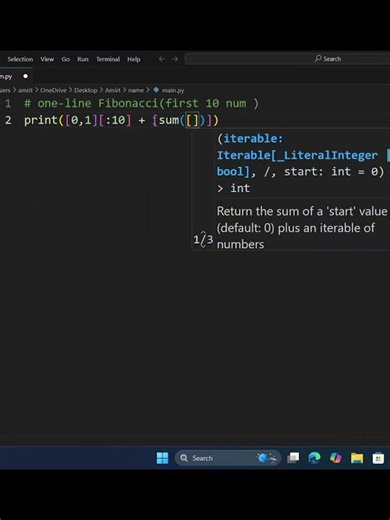This screenshot has height=520, width=390.
Task: Click the command center Search box
Action: point(287,59)
